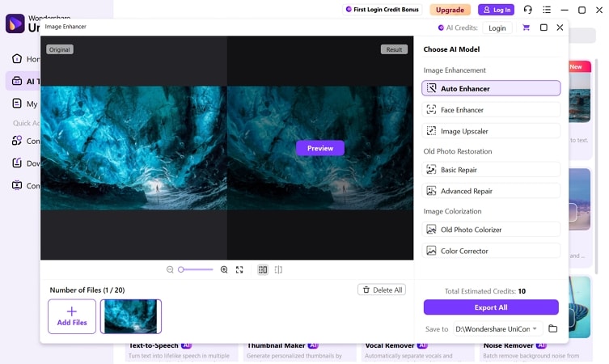609x364 pixels.
Task: Select the ice cave thumbnail
Action: click(x=131, y=316)
